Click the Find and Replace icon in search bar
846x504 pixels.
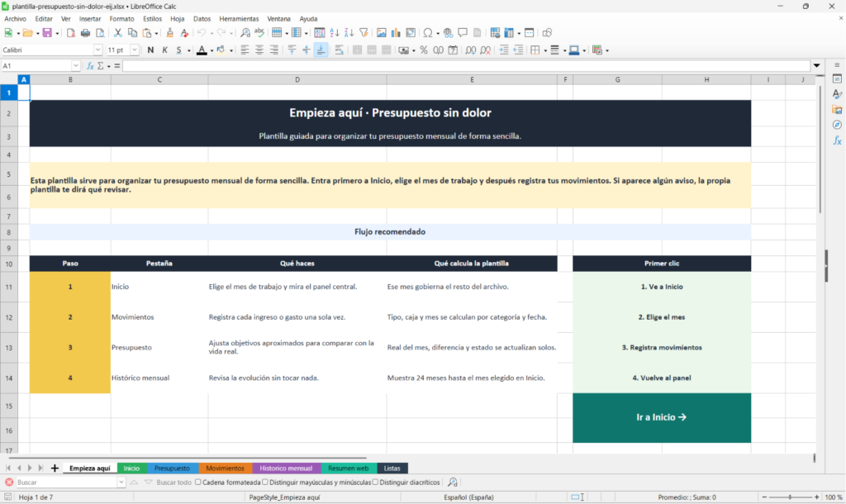click(x=453, y=483)
